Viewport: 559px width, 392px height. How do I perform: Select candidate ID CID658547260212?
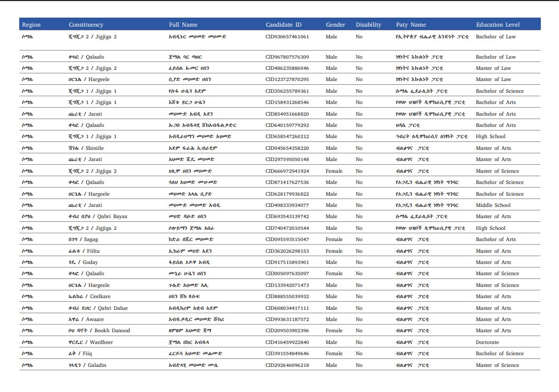point(287,137)
